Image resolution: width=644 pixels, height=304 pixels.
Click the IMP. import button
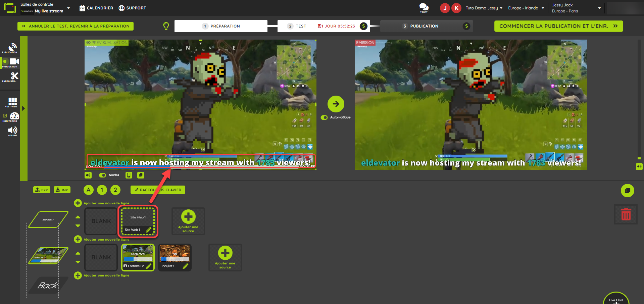tap(62, 190)
